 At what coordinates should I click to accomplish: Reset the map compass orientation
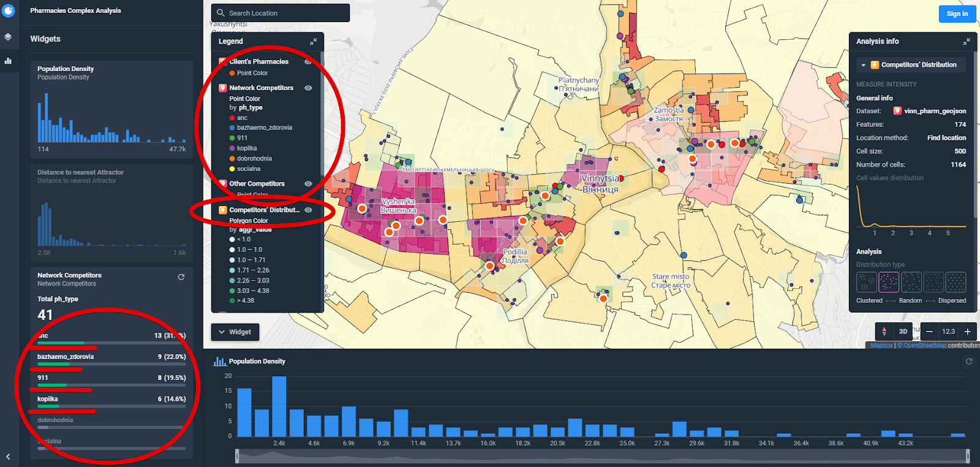[884, 332]
